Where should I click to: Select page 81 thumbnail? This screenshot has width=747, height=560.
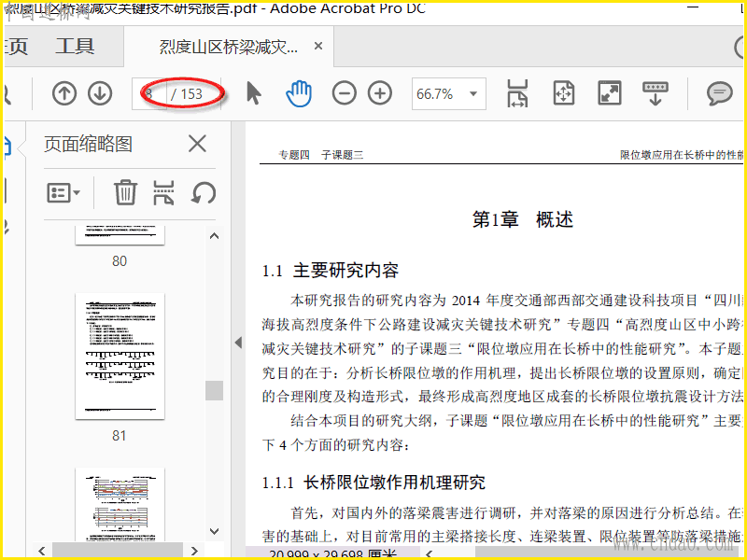pos(120,357)
